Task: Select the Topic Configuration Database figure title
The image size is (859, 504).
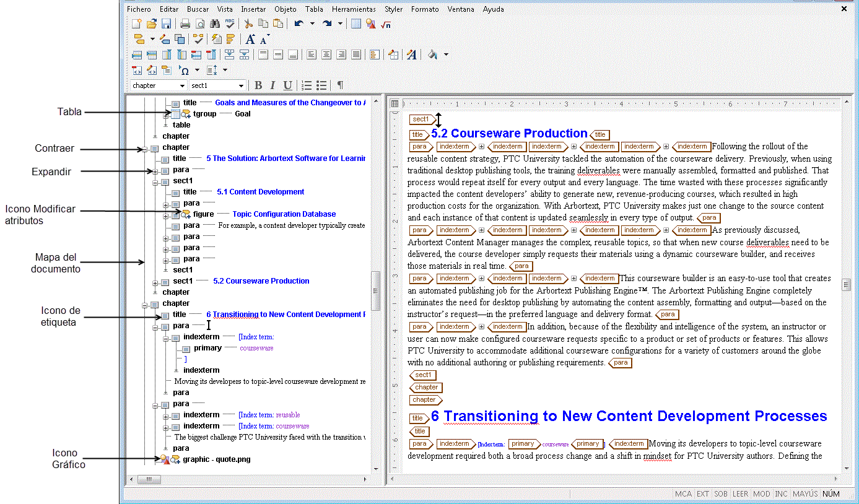Action: click(284, 214)
